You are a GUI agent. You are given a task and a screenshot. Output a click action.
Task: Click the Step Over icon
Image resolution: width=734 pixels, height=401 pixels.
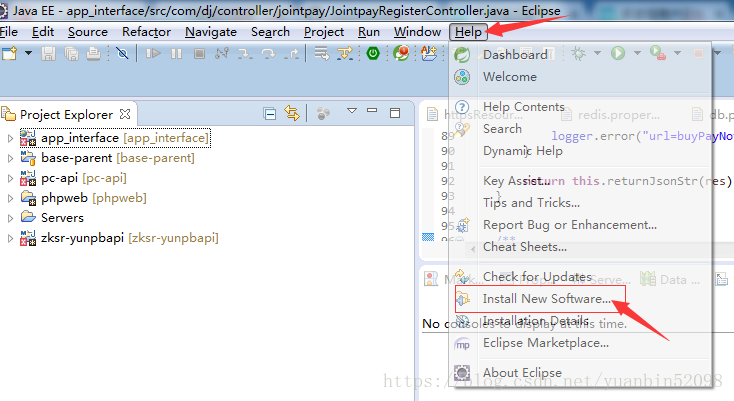click(x=268, y=54)
